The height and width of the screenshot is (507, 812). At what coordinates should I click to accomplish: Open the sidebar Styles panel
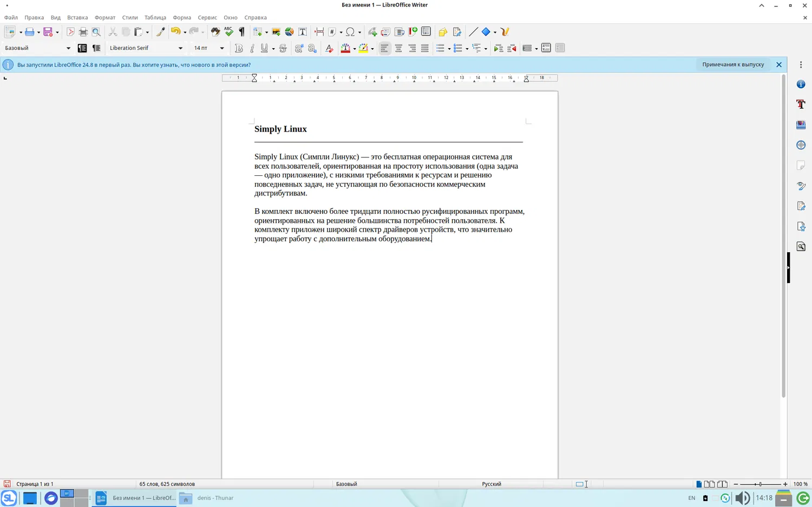coord(801,104)
